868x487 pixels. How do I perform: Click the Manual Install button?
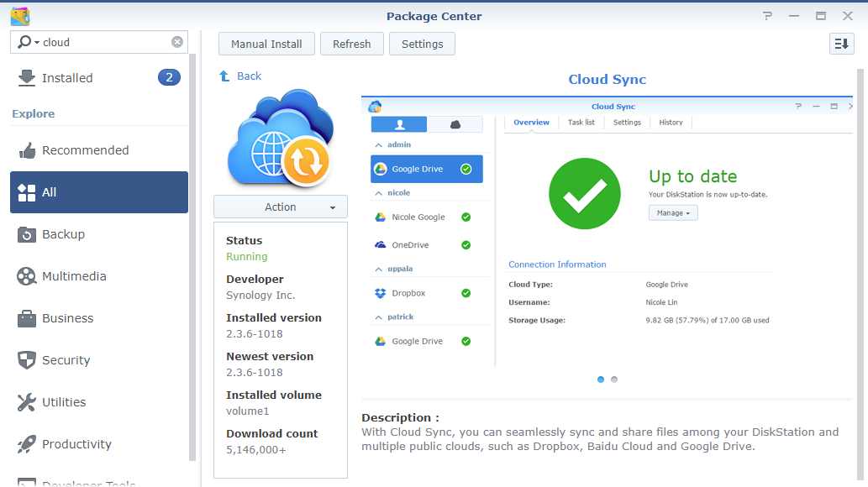click(266, 44)
